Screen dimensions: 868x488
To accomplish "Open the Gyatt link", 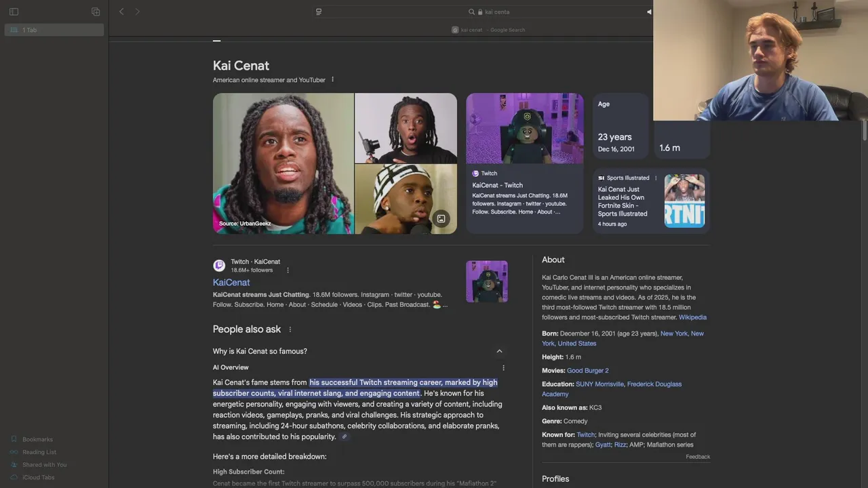I will 603,445.
